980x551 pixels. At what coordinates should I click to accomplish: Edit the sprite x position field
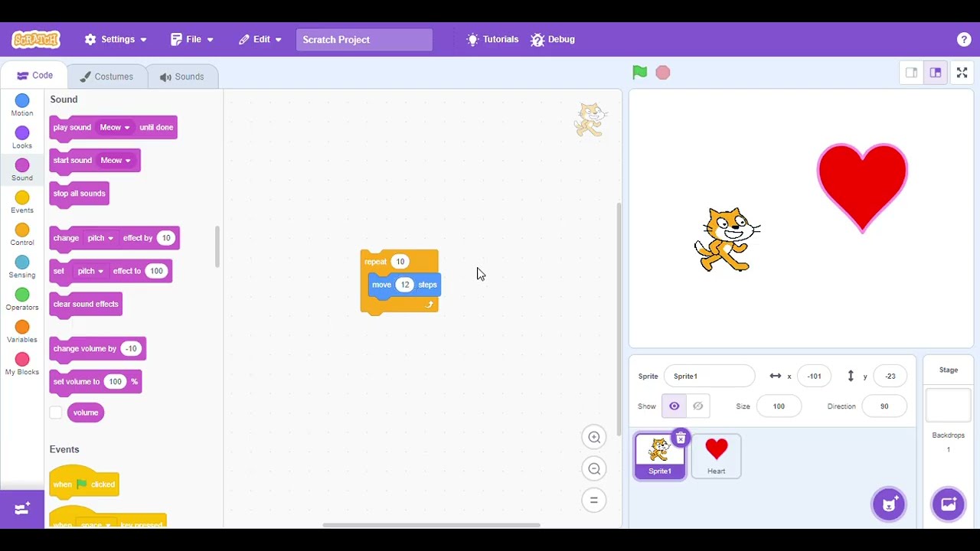tap(814, 376)
